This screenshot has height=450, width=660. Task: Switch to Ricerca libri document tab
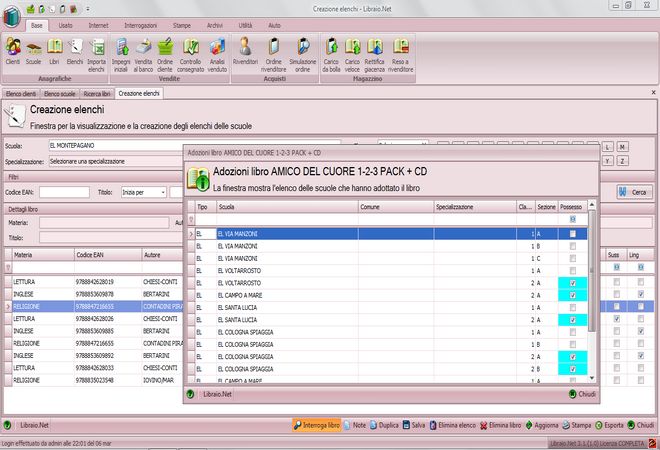click(97, 94)
